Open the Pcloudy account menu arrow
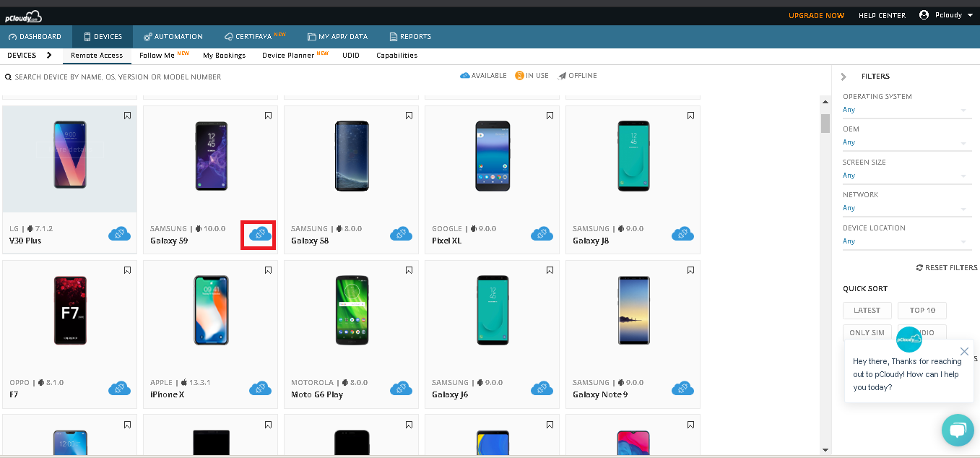The height and width of the screenshot is (458, 980). 970,15
